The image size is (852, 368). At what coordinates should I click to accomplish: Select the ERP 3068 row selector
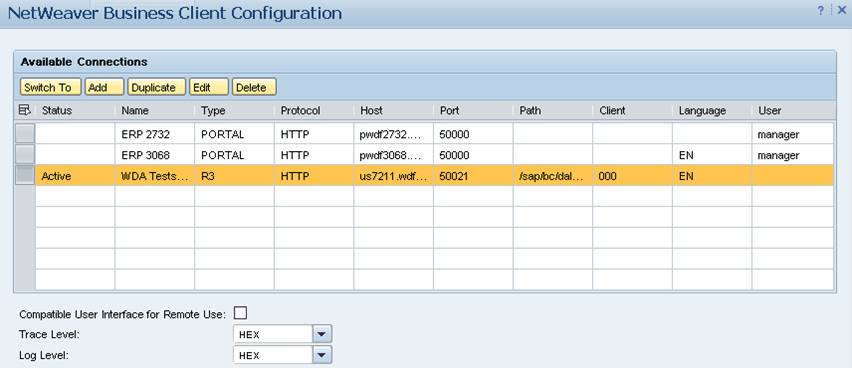pyautogui.click(x=24, y=155)
